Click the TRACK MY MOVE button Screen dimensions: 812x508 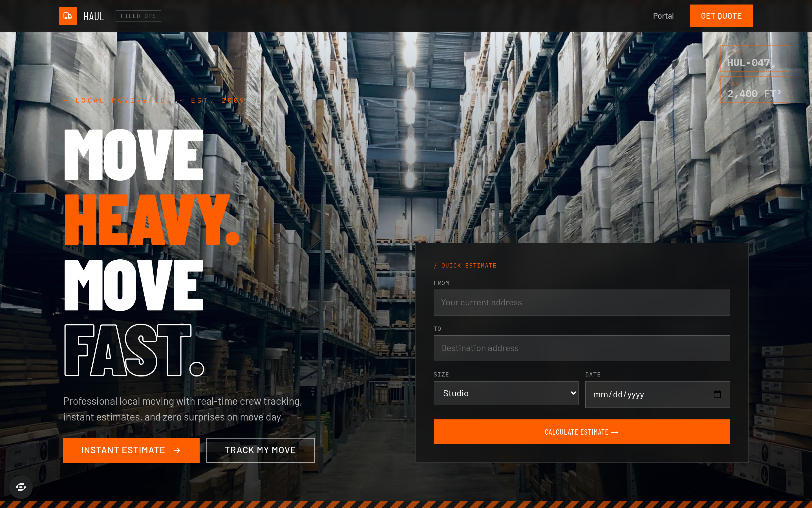(261, 450)
